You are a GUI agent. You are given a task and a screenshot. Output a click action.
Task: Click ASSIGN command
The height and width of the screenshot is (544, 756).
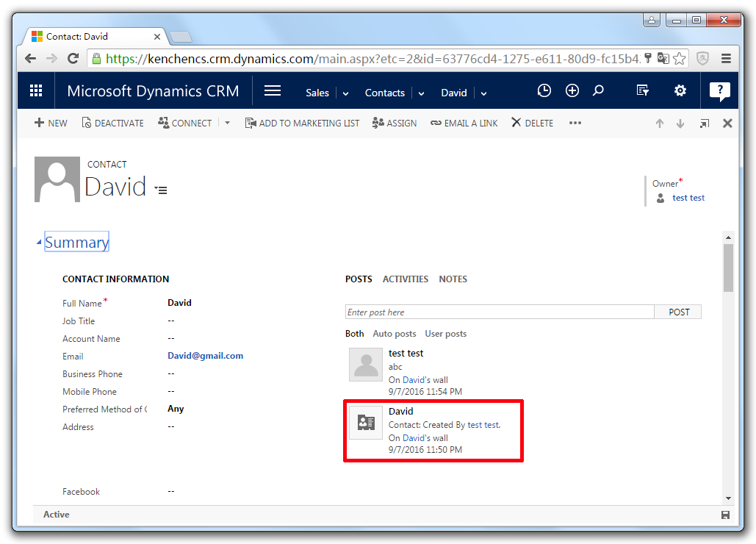pos(395,123)
